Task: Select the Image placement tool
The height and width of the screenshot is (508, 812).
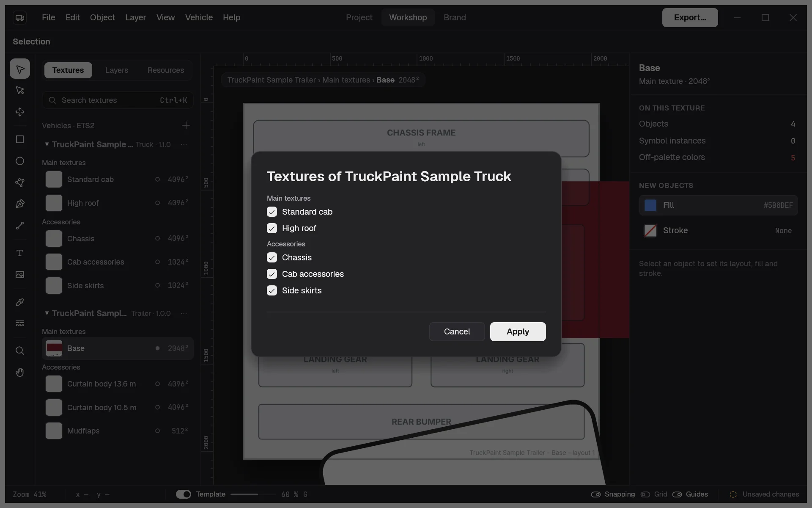Action: pos(20,274)
